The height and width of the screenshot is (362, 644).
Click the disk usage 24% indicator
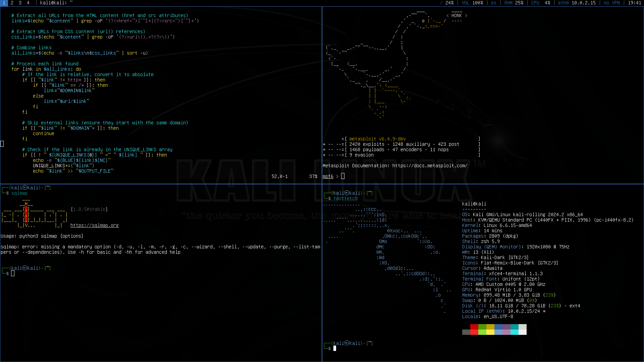coord(447,3)
